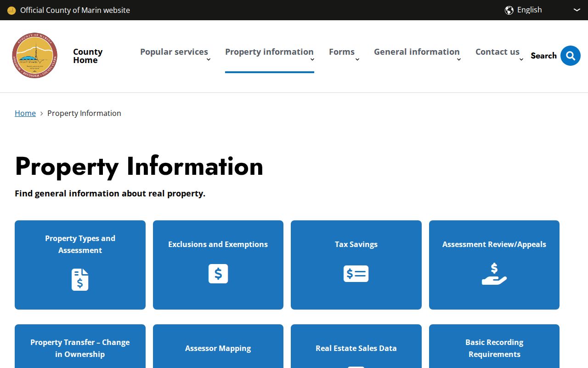Click Official County of Marin website text
Viewport: 588px width, 368px height.
(75, 10)
